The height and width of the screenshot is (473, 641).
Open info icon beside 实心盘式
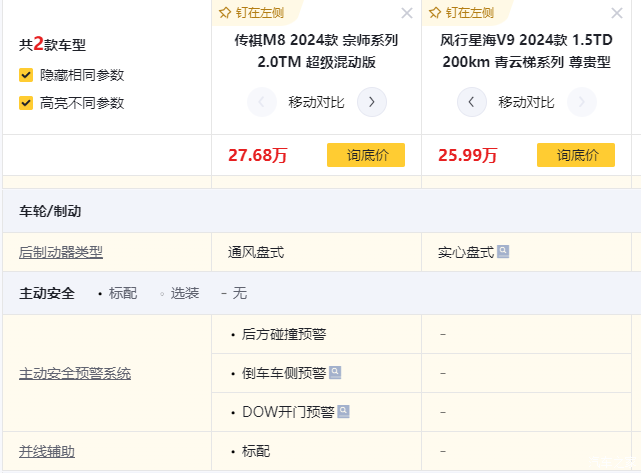[503, 251]
